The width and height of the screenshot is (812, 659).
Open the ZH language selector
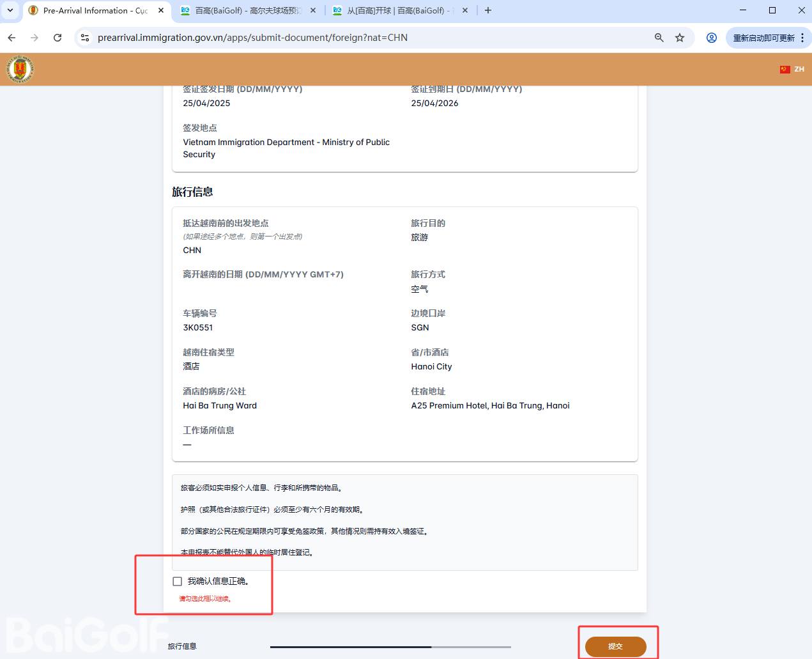pyautogui.click(x=799, y=69)
